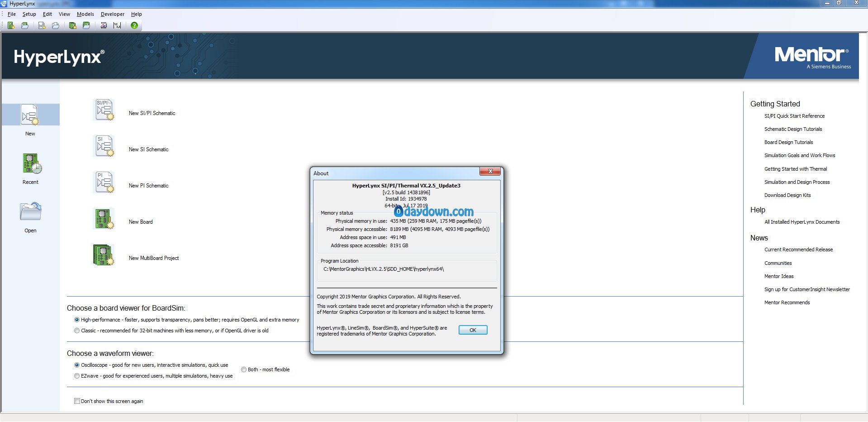Select the New icon in left sidebar
This screenshot has width=868, height=422.
tap(30, 115)
